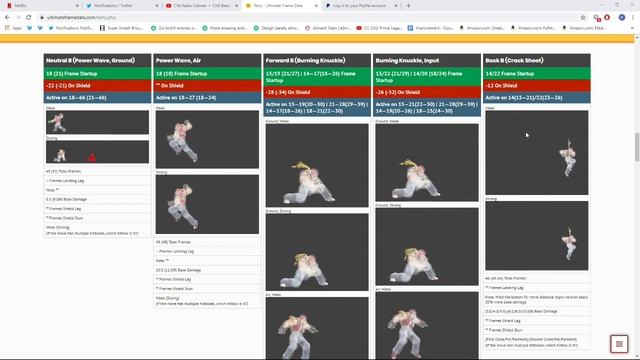Expand the bookmarks overflow chevron
The height and width of the screenshot is (360, 640).
[632, 28]
